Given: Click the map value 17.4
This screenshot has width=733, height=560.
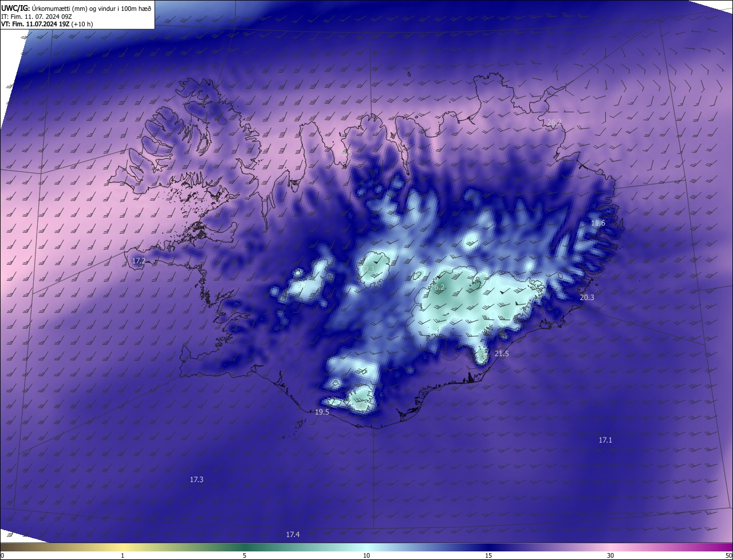Looking at the screenshot, I should [293, 534].
